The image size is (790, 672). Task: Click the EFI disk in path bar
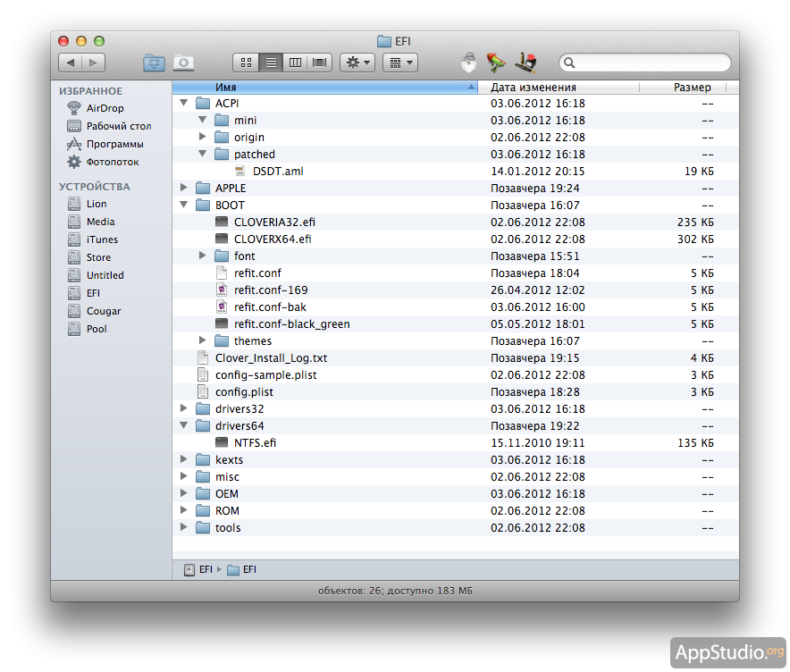(x=198, y=570)
